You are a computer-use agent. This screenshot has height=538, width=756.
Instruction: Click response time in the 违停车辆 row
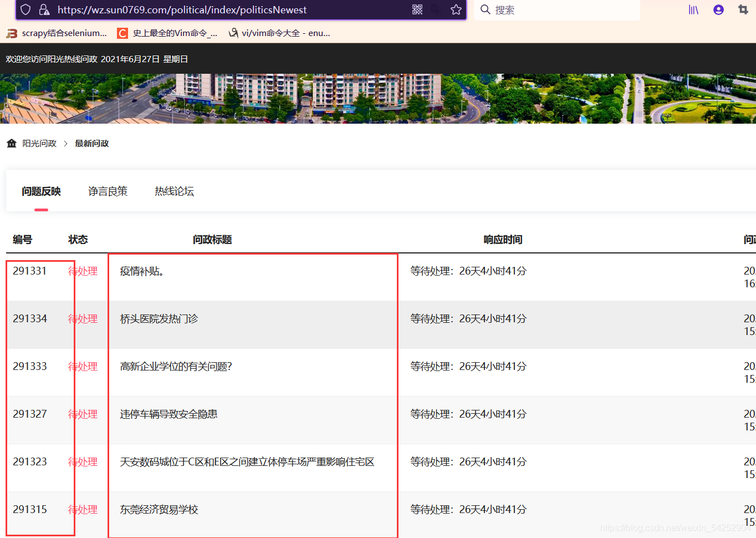[468, 414]
